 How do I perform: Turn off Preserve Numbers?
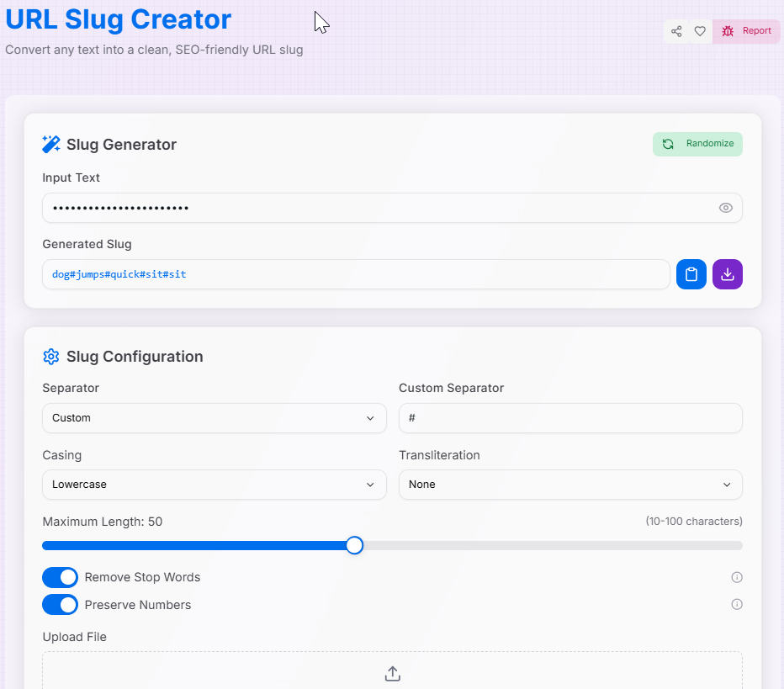60,604
